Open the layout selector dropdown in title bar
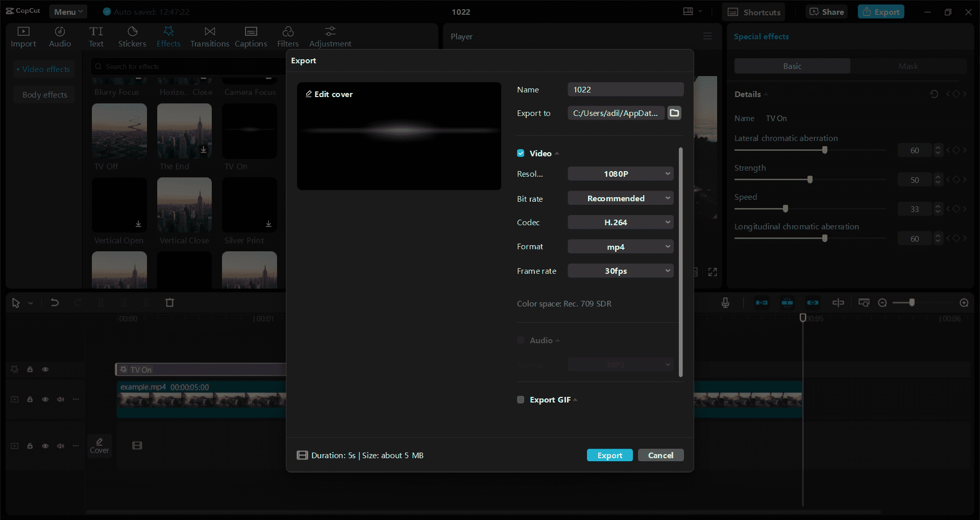This screenshot has width=980, height=520. click(x=693, y=11)
